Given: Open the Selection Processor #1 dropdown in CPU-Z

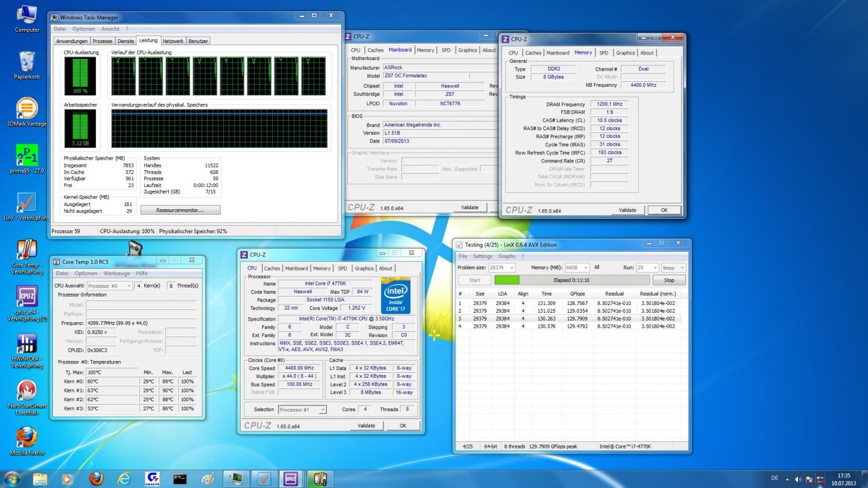Looking at the screenshot, I should [x=302, y=410].
